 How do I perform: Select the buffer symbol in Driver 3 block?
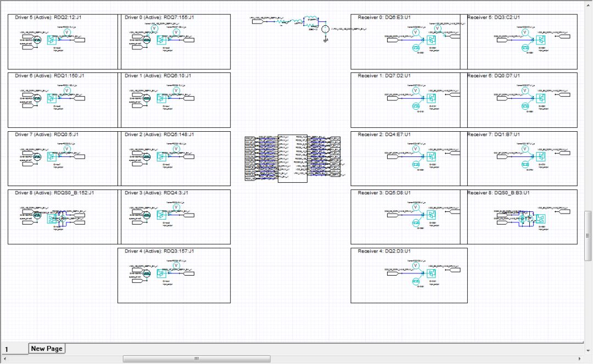[x=161, y=215]
